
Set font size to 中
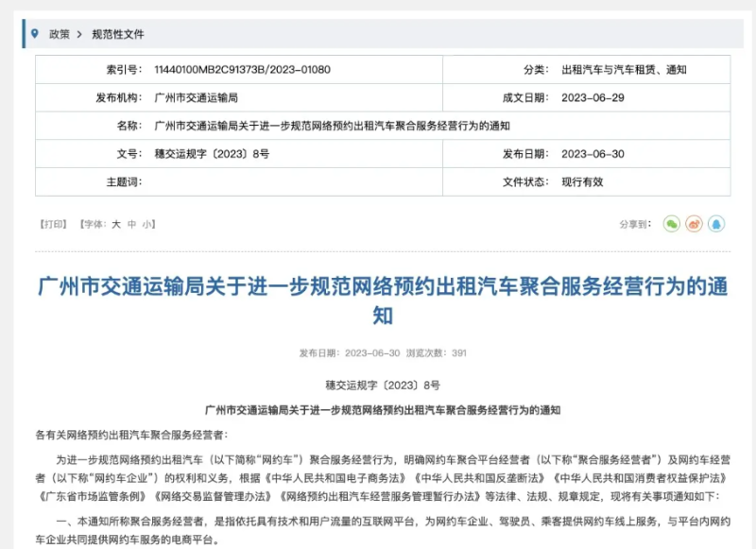coord(131,224)
